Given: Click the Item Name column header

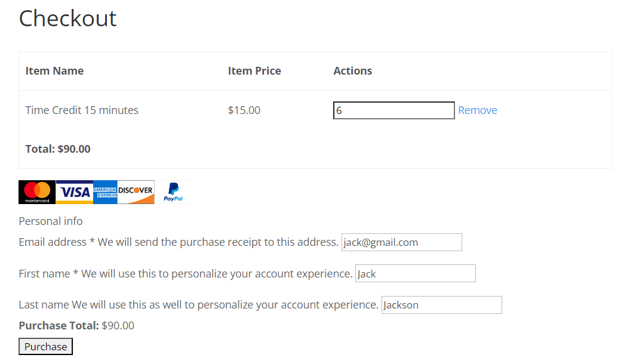Looking at the screenshot, I should 54,71.
